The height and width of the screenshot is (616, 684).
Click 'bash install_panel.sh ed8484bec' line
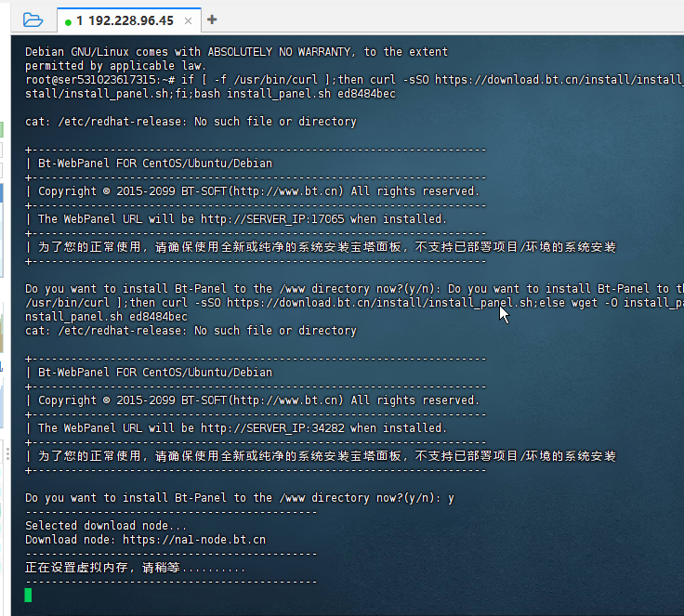coord(210,94)
